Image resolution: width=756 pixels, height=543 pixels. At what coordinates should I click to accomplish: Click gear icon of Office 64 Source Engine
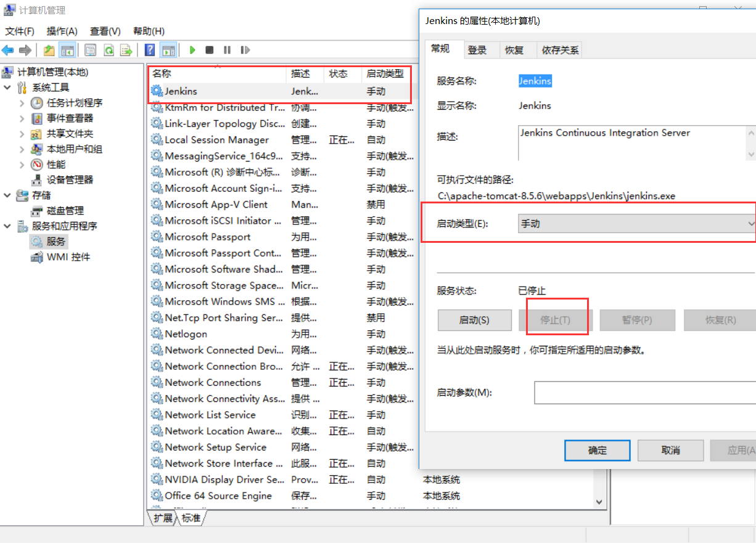pyautogui.click(x=157, y=496)
